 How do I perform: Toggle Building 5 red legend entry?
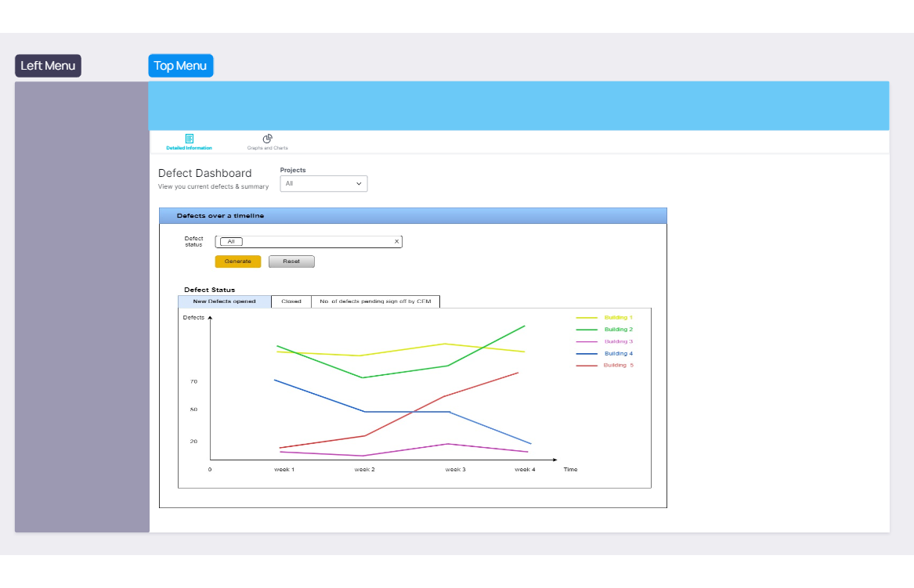click(x=605, y=366)
